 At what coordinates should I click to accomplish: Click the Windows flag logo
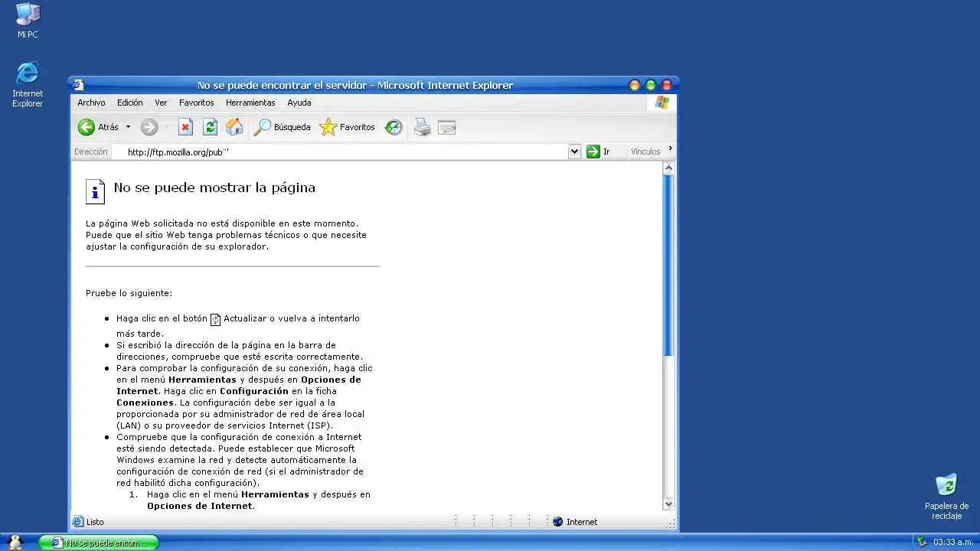point(662,103)
